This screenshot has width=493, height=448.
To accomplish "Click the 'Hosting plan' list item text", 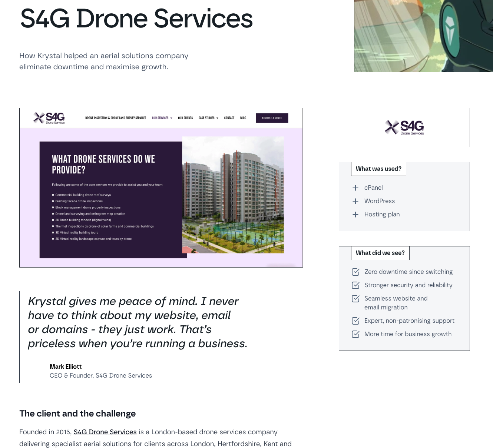I will pos(382,215).
